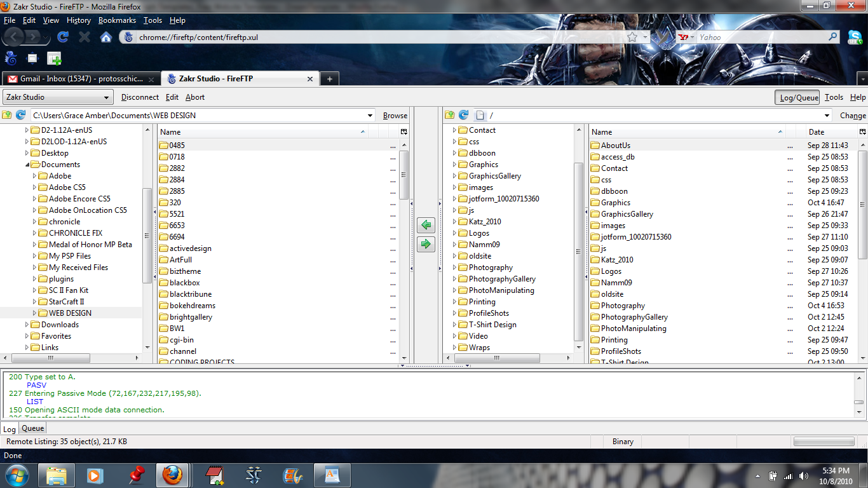
Task: Open Windows Start menu
Action: pos(17,475)
